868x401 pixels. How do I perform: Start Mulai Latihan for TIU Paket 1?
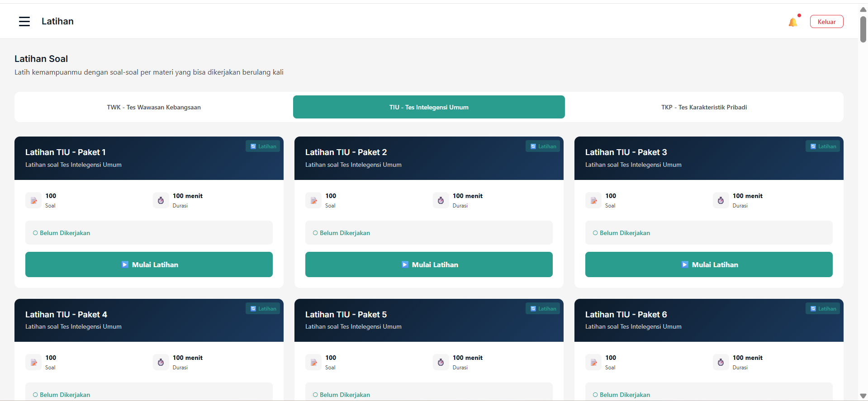point(149,264)
